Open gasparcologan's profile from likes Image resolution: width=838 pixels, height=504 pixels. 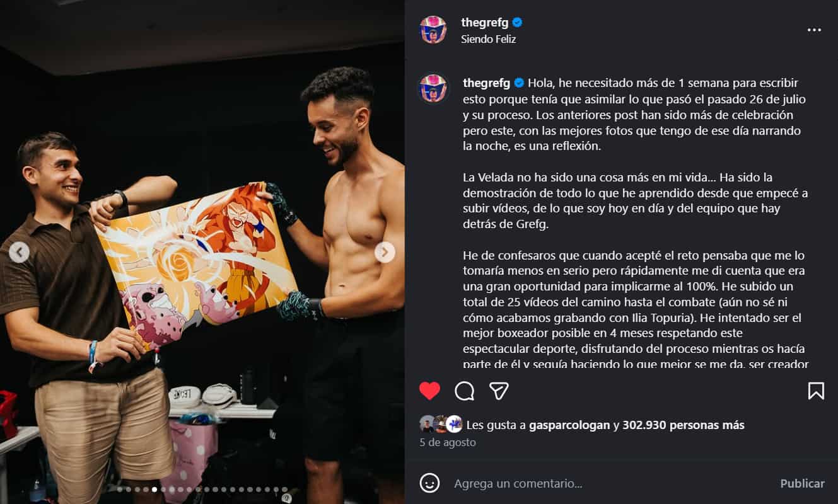coord(569,425)
